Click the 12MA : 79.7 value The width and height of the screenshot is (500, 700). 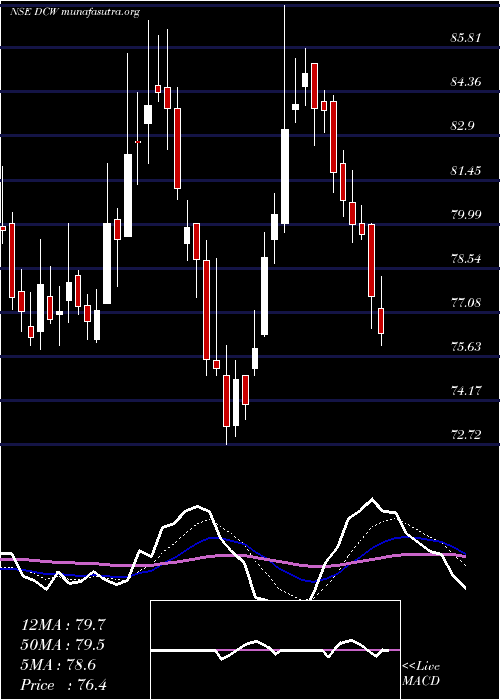pyautogui.click(x=63, y=625)
